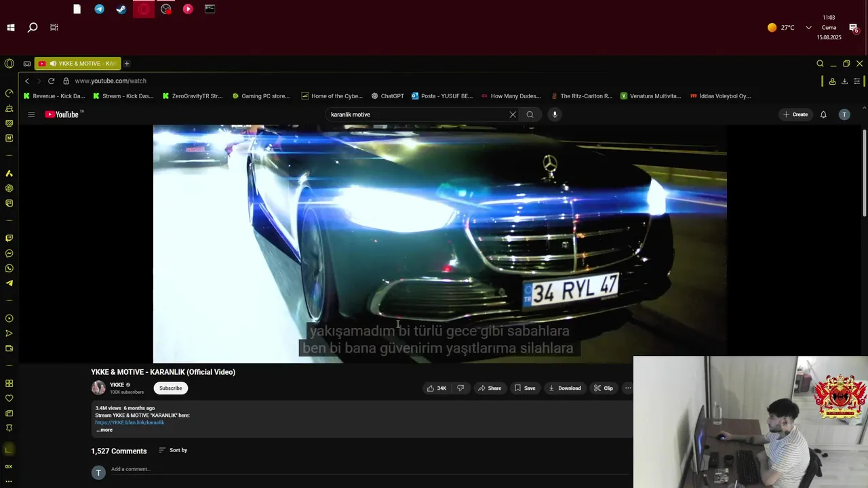
Task: Click the YouTube search input field
Action: point(417,115)
